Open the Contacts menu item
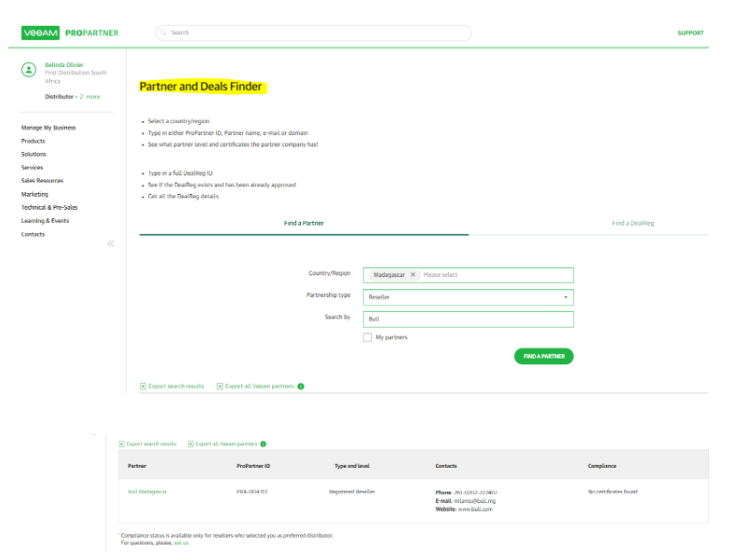Screen dimensions: 735x560 click(33, 234)
